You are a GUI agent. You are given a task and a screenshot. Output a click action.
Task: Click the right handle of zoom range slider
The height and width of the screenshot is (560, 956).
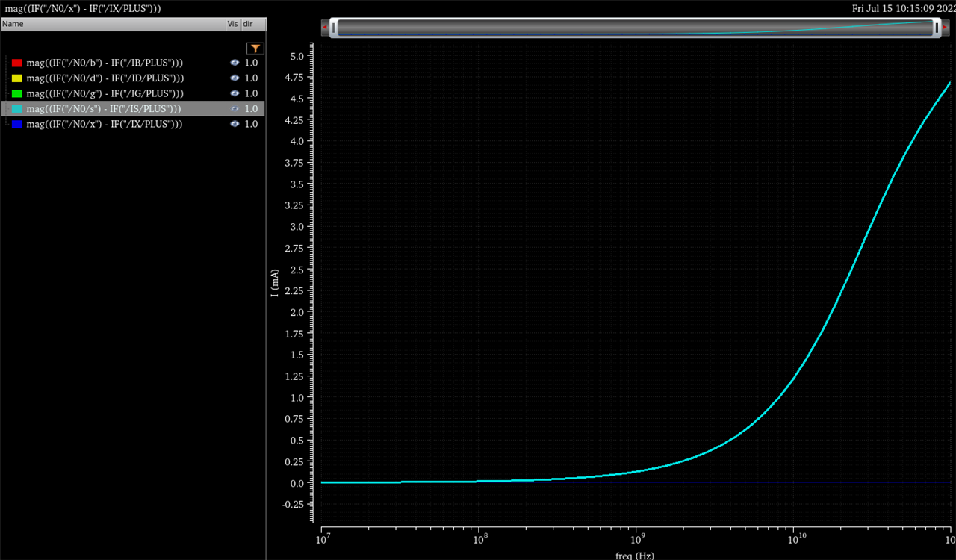(937, 28)
